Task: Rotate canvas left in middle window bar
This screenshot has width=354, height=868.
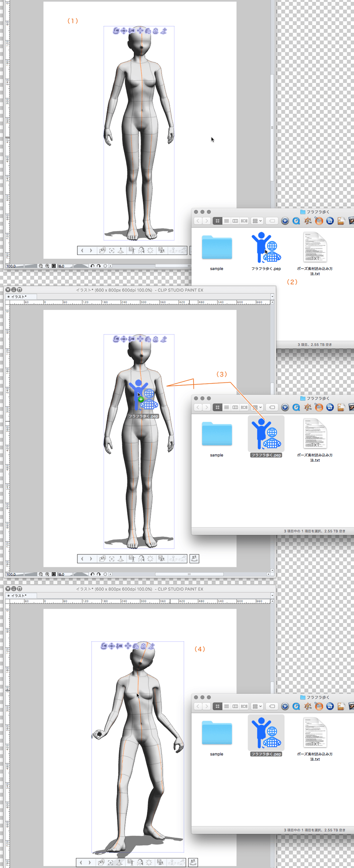Action: point(93,574)
